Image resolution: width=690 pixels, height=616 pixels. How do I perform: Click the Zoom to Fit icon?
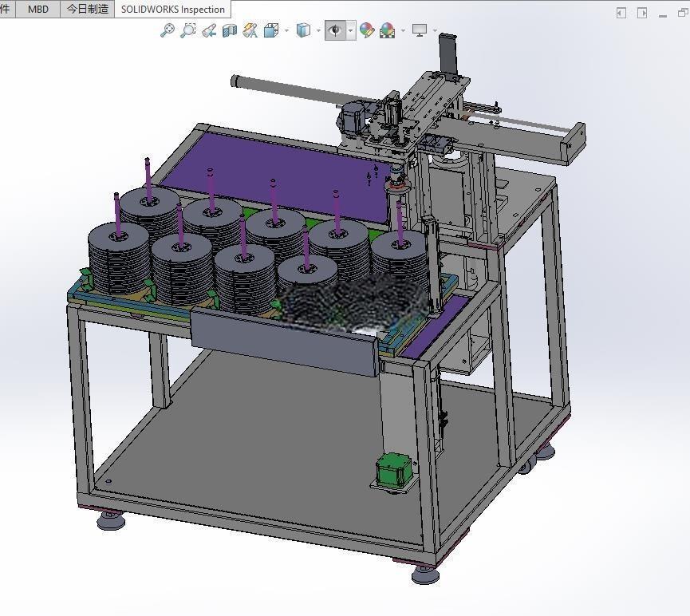168,30
